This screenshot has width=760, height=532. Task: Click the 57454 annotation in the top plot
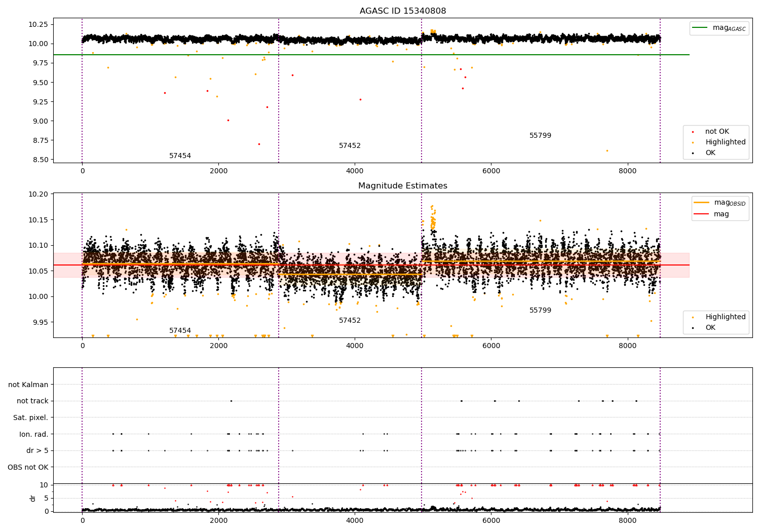[180, 156]
